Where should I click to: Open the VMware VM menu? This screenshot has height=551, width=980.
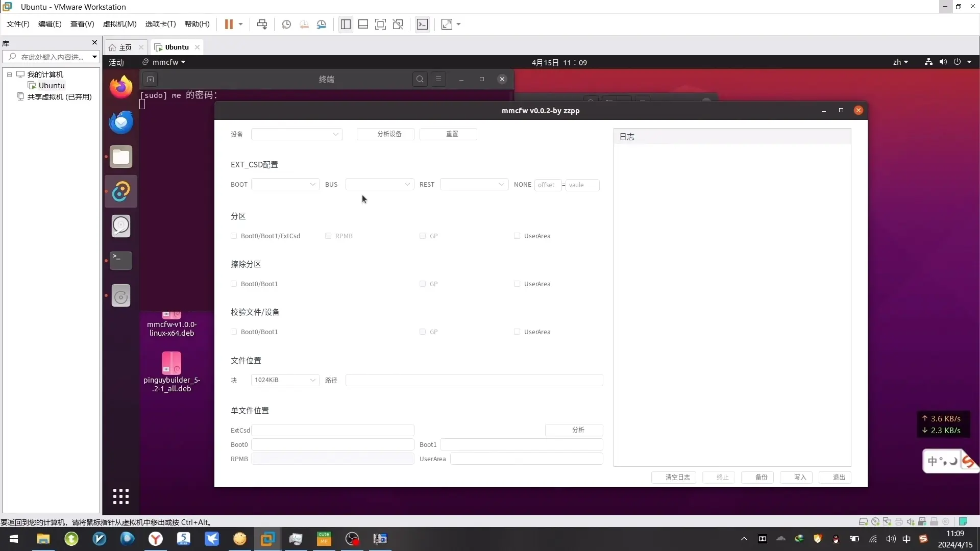119,24
